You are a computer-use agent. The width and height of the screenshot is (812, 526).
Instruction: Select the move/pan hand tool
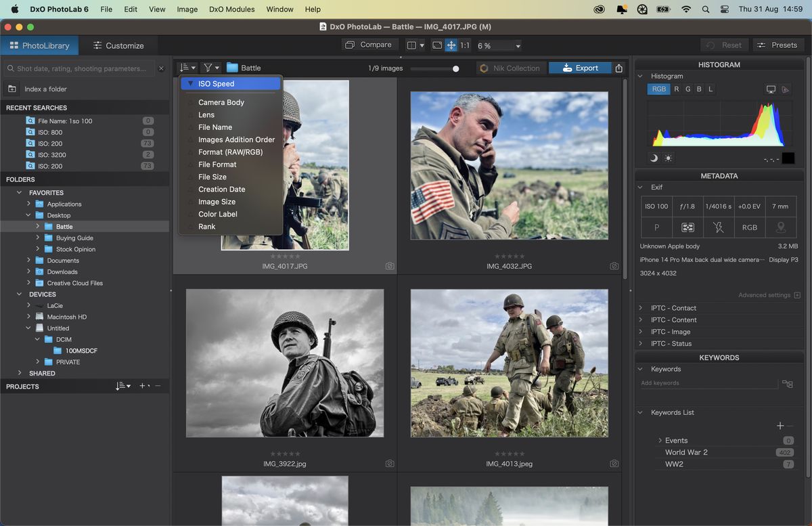point(451,45)
